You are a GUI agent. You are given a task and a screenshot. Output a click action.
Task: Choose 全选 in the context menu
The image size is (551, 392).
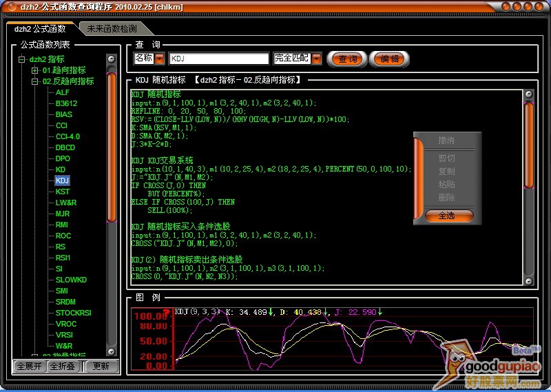point(449,216)
